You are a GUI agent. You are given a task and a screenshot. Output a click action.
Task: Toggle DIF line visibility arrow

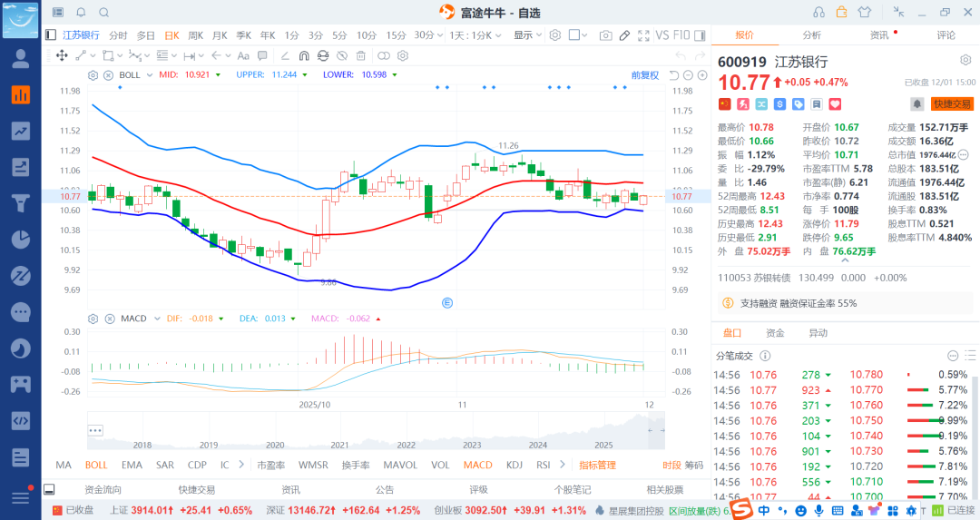(x=220, y=319)
